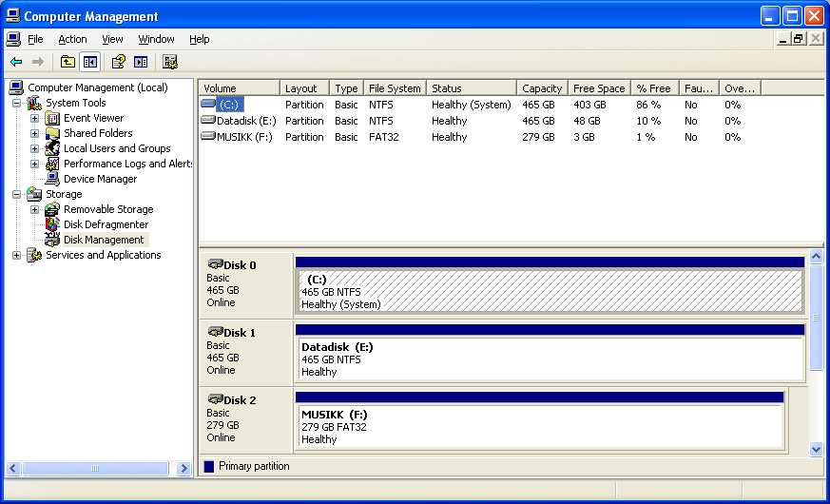
Task: Expand the Local Users and Groups node
Action: pos(34,148)
